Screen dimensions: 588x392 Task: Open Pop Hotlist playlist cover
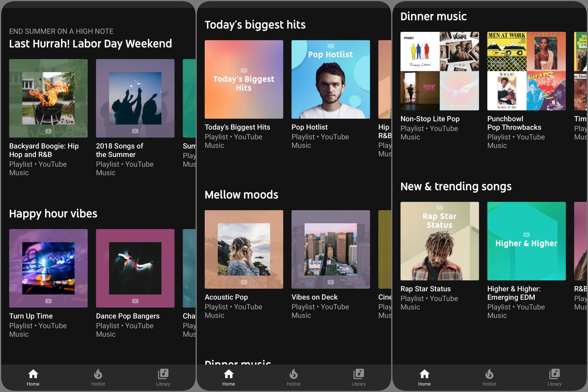[331, 79]
